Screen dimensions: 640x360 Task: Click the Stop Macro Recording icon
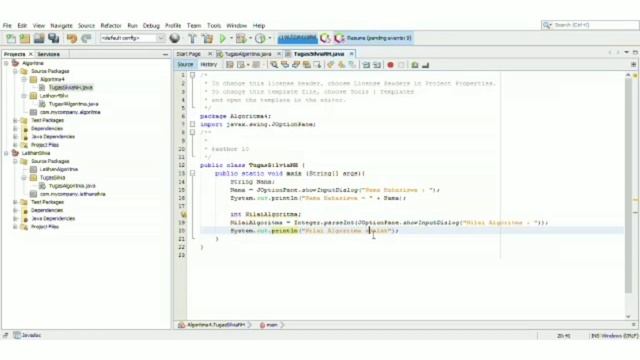point(401,65)
